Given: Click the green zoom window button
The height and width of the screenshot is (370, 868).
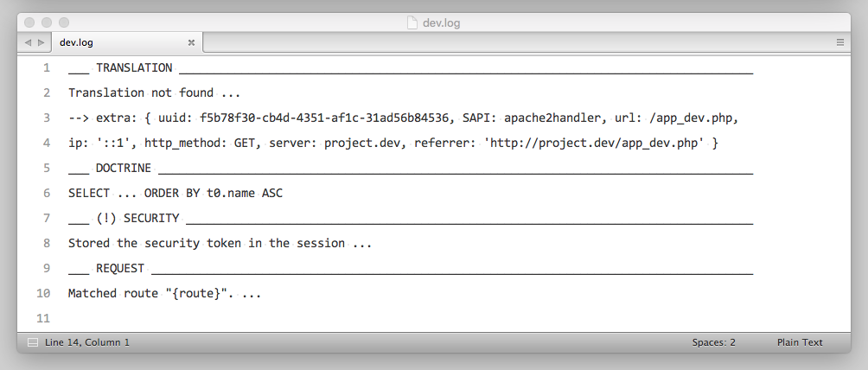Looking at the screenshot, I should (x=63, y=22).
